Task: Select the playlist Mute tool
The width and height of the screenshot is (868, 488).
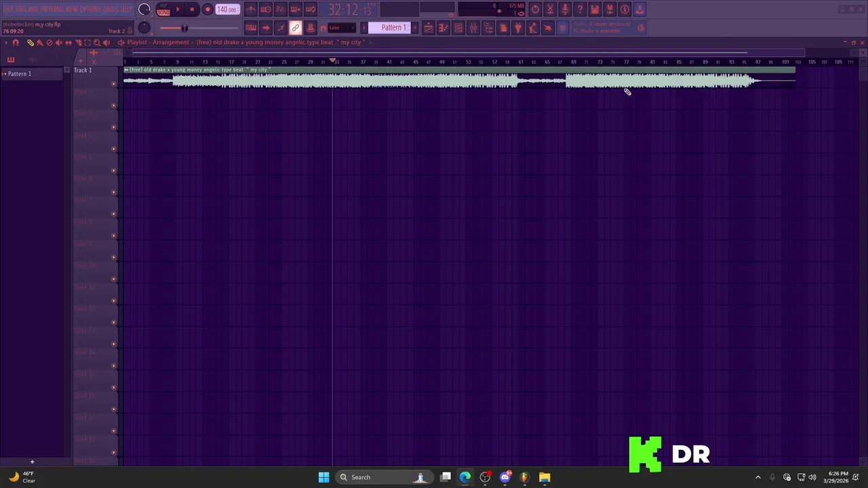Action: coord(58,42)
